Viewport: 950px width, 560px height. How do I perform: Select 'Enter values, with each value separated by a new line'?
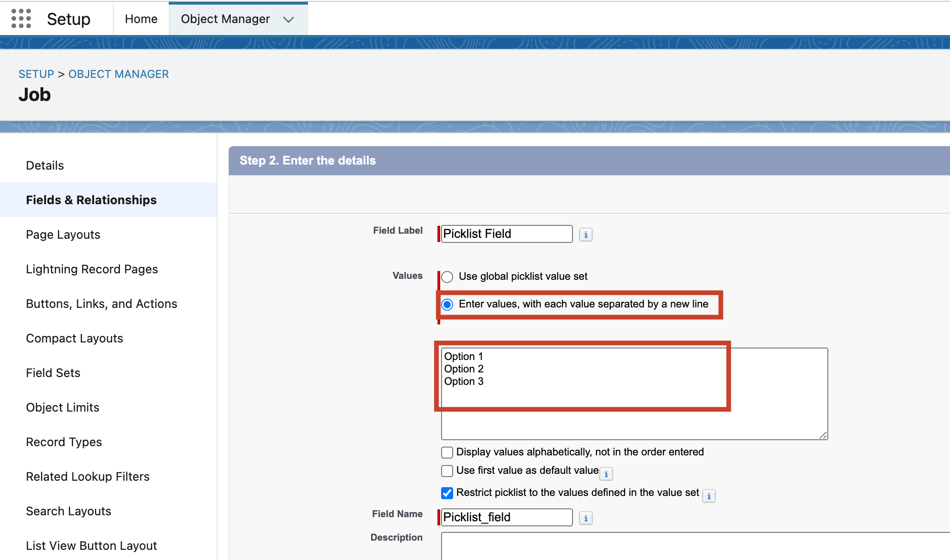point(447,304)
